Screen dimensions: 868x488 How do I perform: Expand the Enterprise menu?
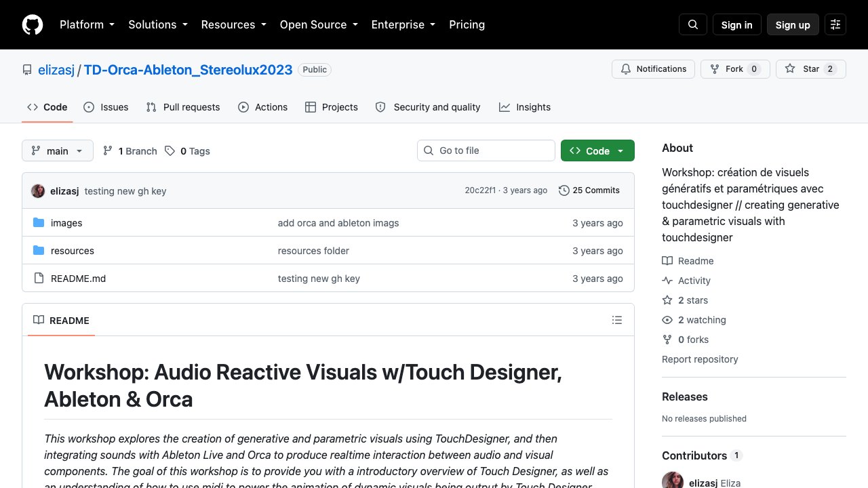pyautogui.click(x=404, y=24)
